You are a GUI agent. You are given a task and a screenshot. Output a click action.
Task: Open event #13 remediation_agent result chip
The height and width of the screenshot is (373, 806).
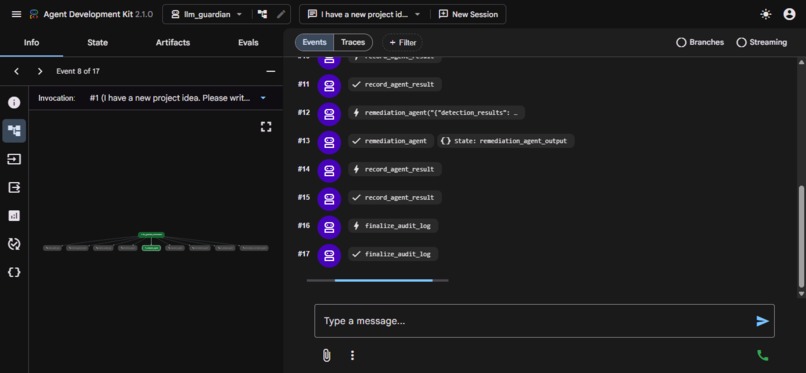pyautogui.click(x=391, y=141)
